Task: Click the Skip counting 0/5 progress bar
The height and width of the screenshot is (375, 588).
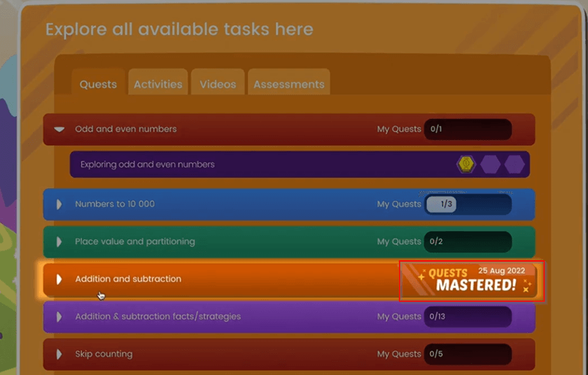Action: 468,354
